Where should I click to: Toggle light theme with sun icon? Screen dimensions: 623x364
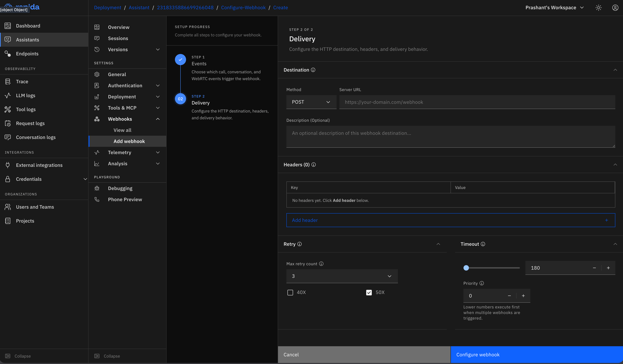click(599, 8)
